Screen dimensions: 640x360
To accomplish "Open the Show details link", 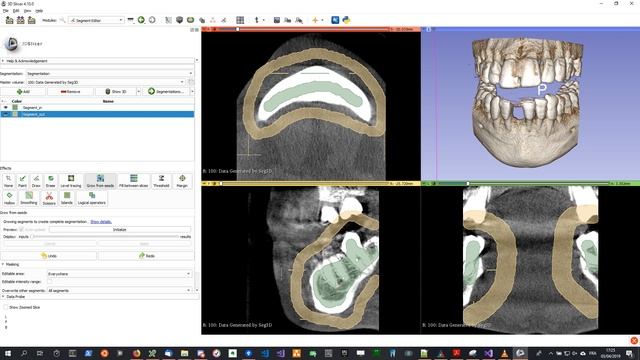I will pos(101,222).
